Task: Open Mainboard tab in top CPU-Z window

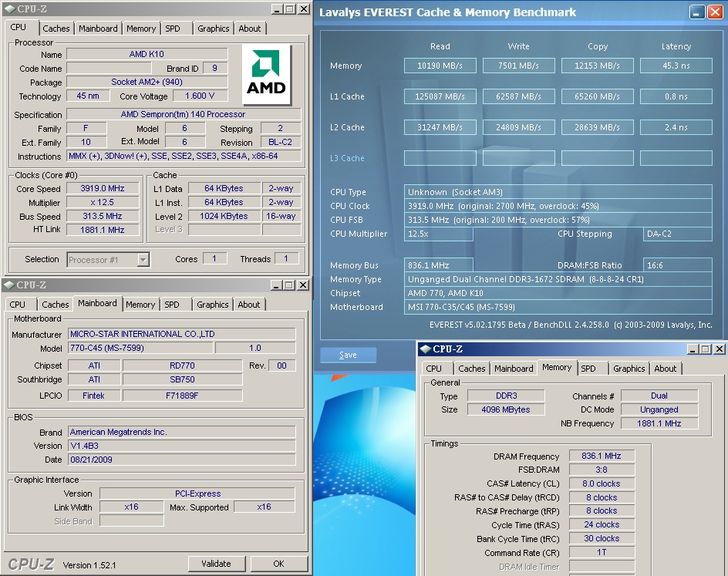Action: pyautogui.click(x=98, y=29)
